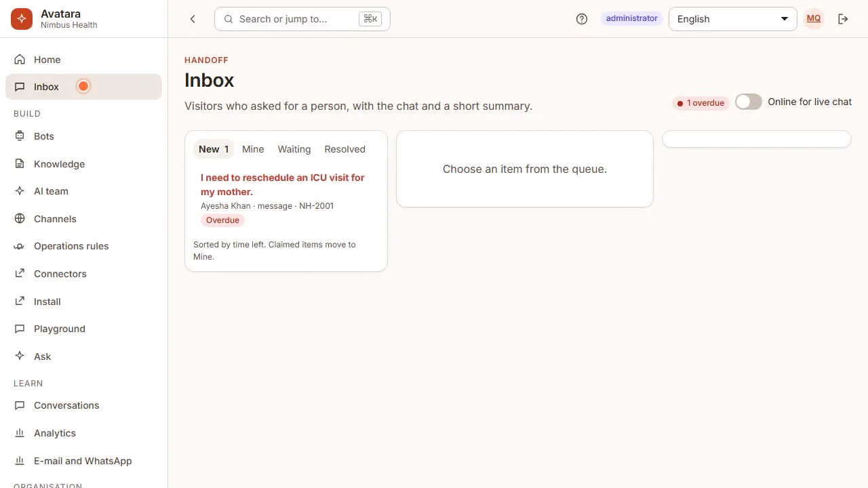Open Connectors via its arrow icon
This screenshot has height=488, width=868.
click(20, 274)
